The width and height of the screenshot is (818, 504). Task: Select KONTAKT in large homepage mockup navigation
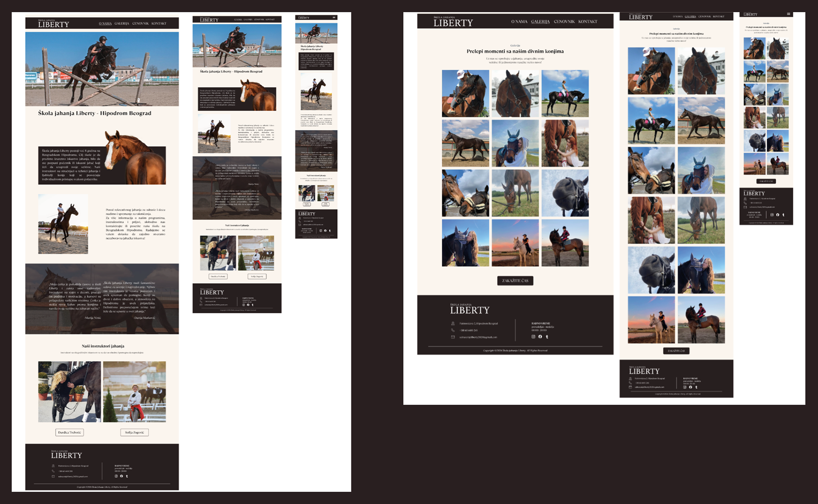158,23
